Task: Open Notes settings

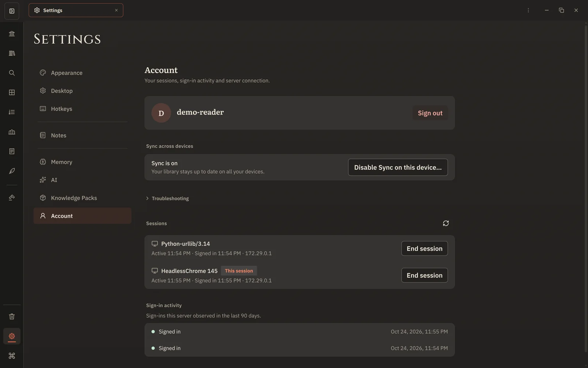Action: point(82,135)
